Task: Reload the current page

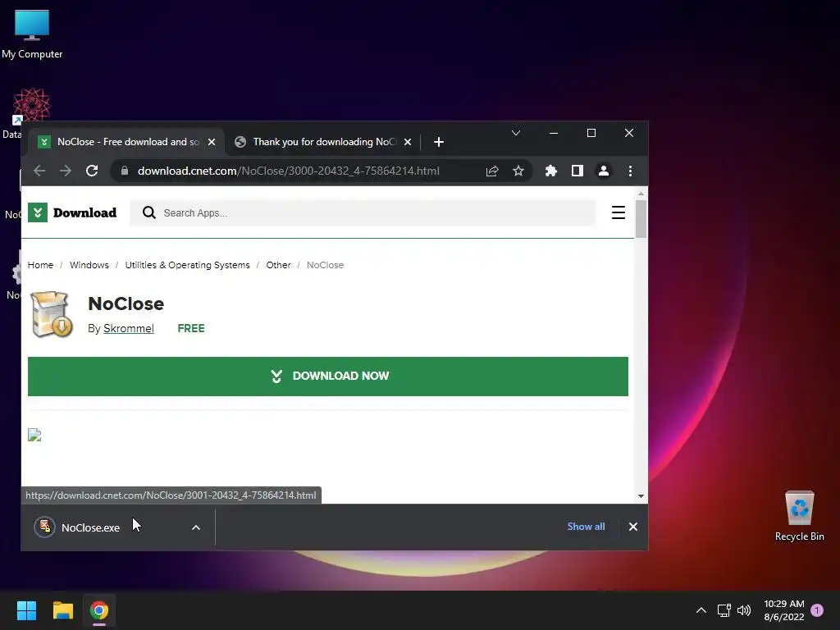Action: 92,171
